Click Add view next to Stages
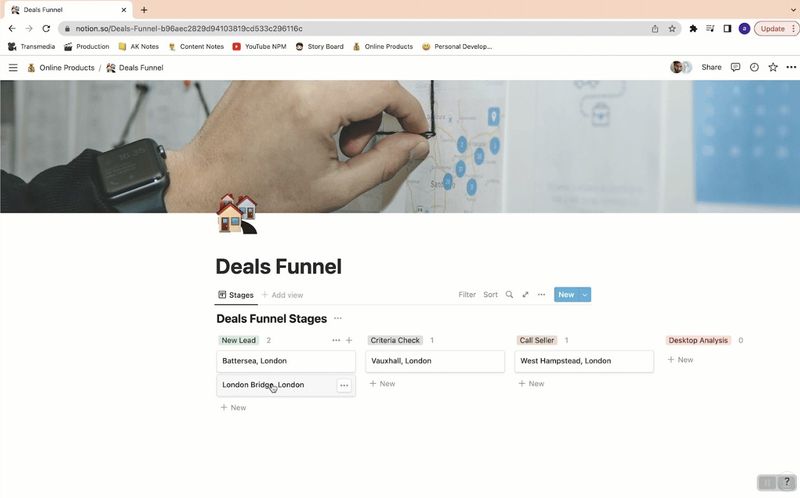Image resolution: width=800 pixels, height=498 pixels. click(282, 295)
